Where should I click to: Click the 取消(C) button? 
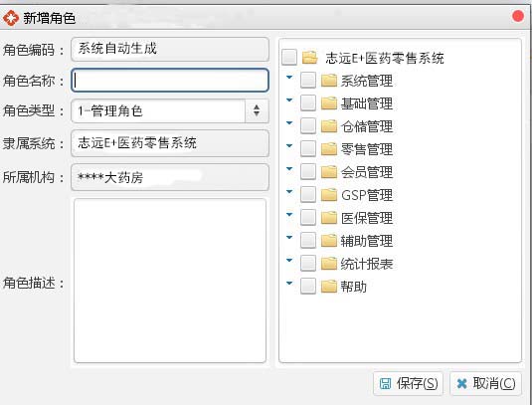click(x=485, y=384)
